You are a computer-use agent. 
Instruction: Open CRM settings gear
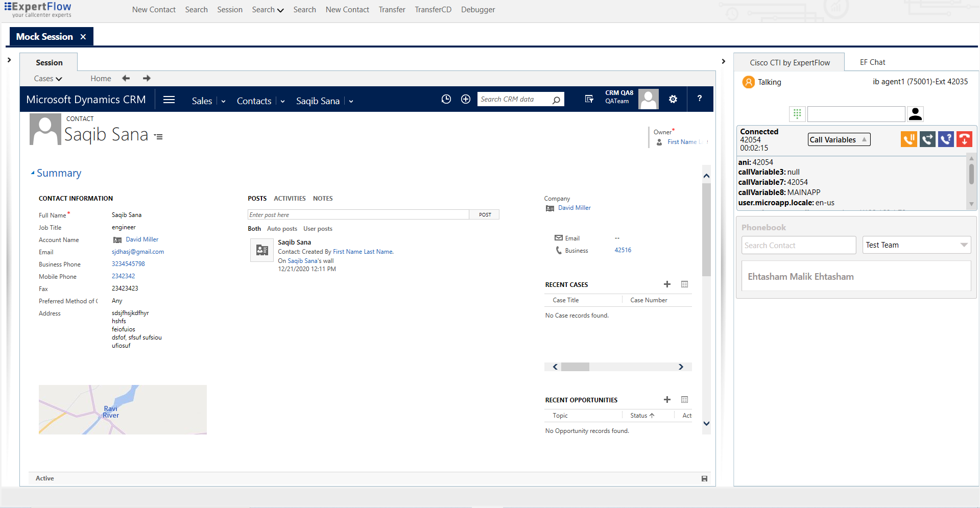(x=673, y=99)
